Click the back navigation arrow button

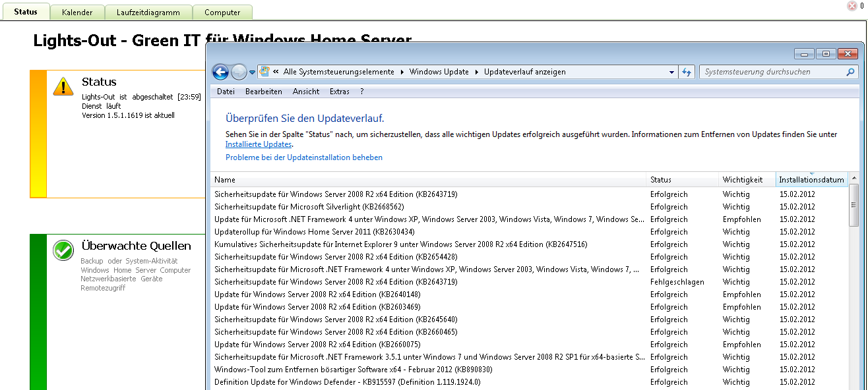(x=220, y=72)
